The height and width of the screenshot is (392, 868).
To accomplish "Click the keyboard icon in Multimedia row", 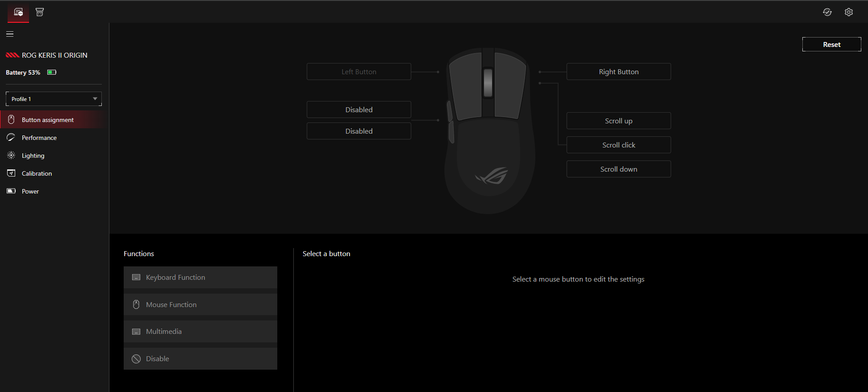I will click(x=136, y=331).
